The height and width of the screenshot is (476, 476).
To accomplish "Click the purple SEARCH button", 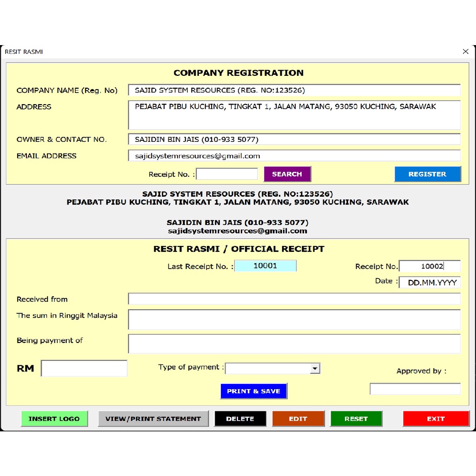I will click(x=287, y=174).
